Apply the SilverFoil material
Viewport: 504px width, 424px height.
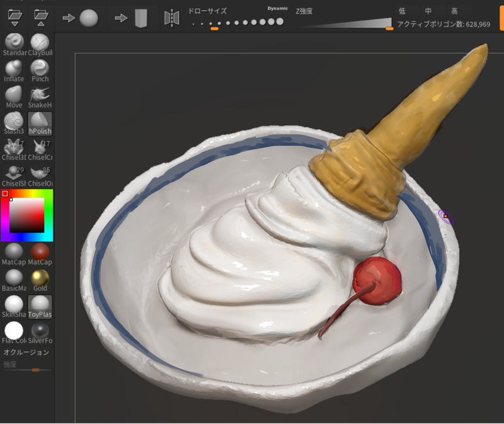point(40,333)
